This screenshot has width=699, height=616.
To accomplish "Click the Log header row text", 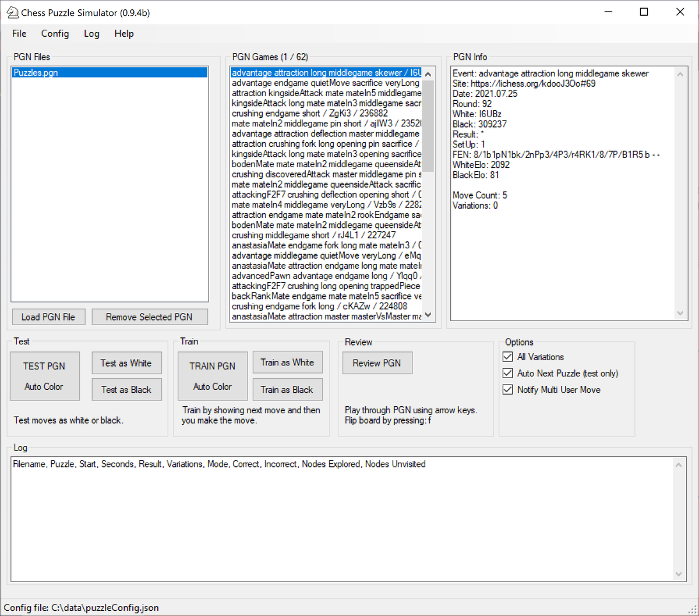I will (219, 464).
